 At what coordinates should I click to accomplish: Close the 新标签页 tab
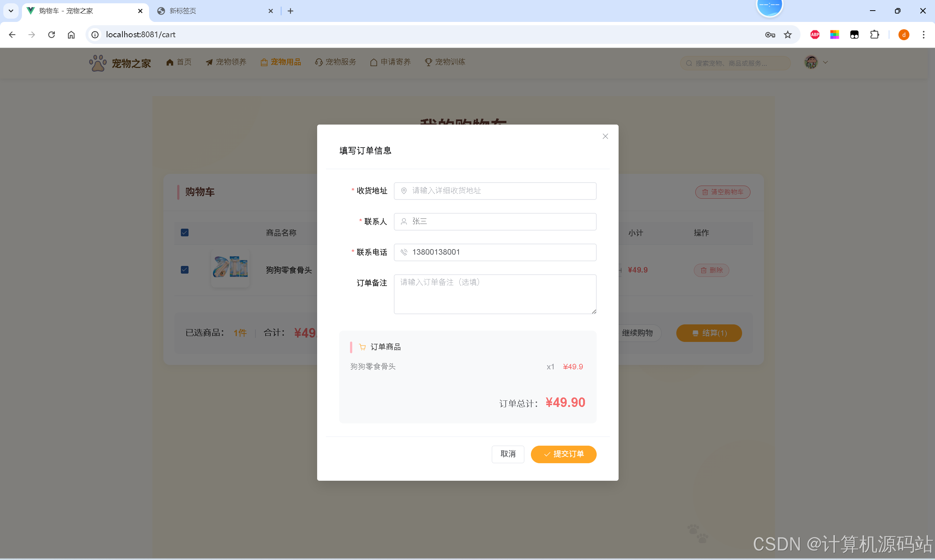point(270,11)
